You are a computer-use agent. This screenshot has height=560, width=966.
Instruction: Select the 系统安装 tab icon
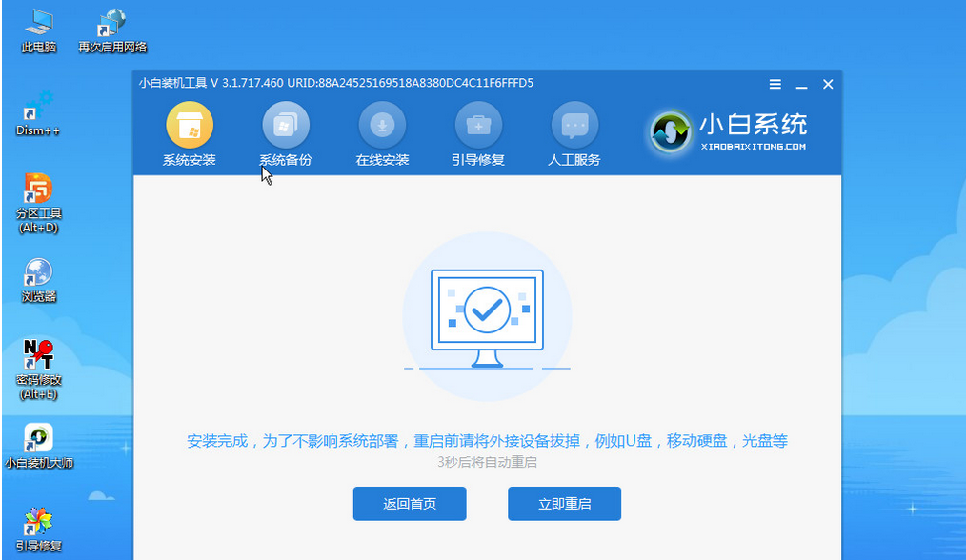[x=190, y=134]
